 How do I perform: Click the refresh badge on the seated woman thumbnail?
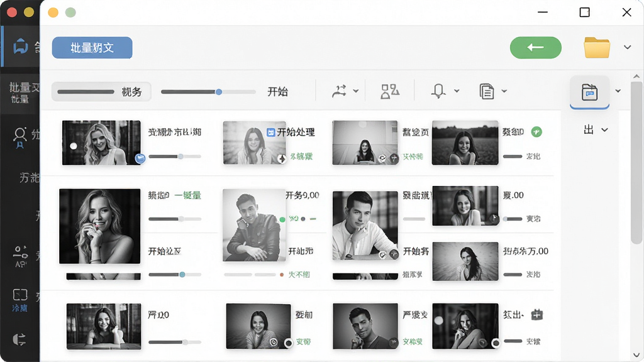coord(383,158)
